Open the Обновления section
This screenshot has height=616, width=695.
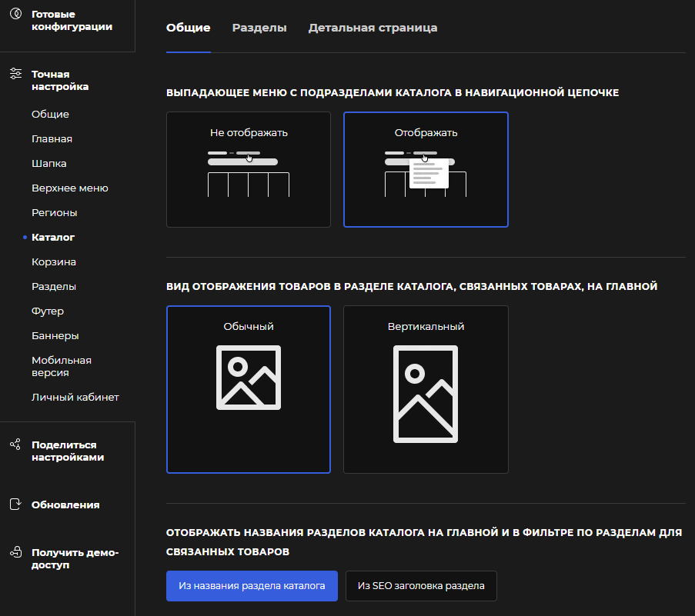65,504
